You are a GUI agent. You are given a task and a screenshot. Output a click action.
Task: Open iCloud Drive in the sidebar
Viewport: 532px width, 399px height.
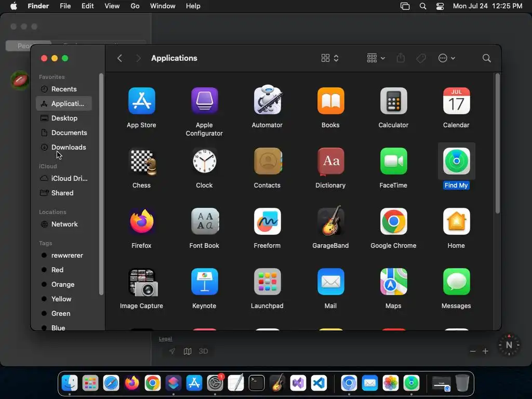coord(64,179)
